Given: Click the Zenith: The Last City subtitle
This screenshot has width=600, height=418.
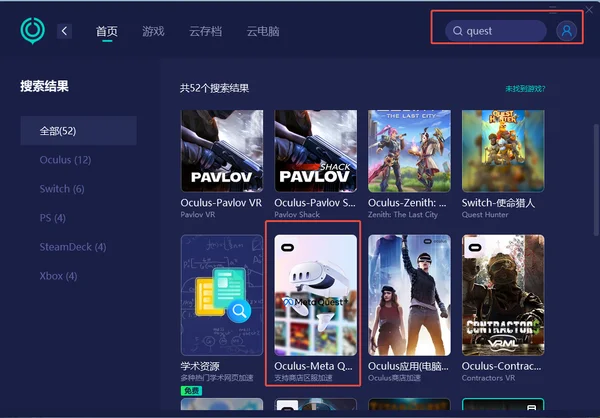Looking at the screenshot, I should pos(403,215).
